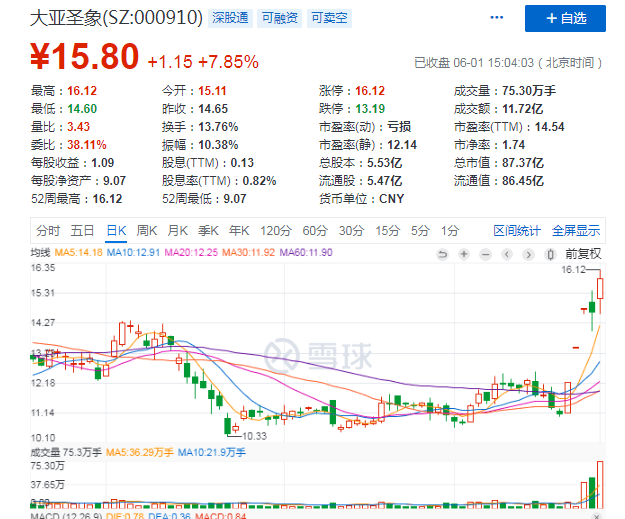Open 区间统计 range statistics
The image size is (625, 519).
pyautogui.click(x=517, y=230)
